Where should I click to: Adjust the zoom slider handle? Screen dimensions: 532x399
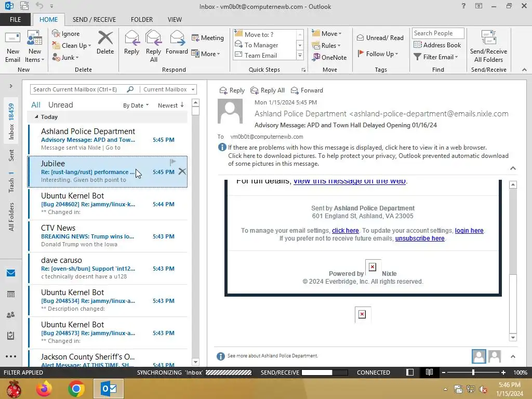click(473, 373)
